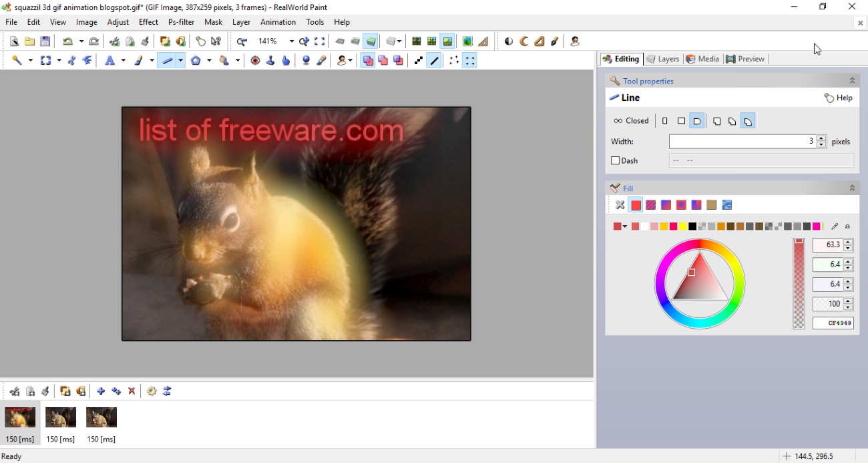Click the crescent moon filter icon
868x463 pixels.
coord(524,41)
